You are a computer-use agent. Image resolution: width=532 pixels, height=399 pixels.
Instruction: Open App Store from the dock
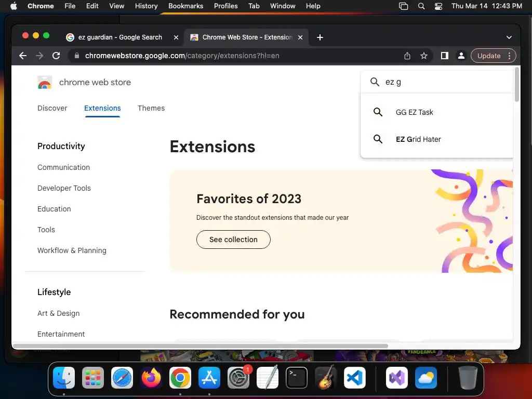point(209,378)
